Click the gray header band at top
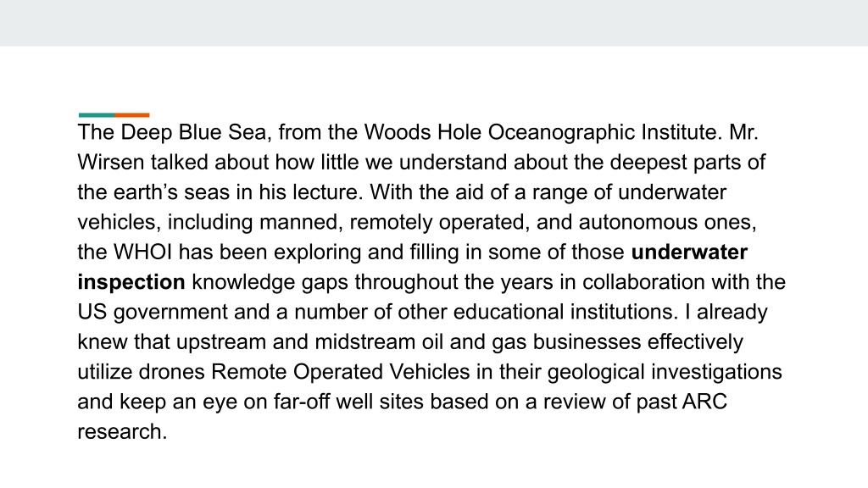The width and height of the screenshot is (868, 488). point(434,23)
